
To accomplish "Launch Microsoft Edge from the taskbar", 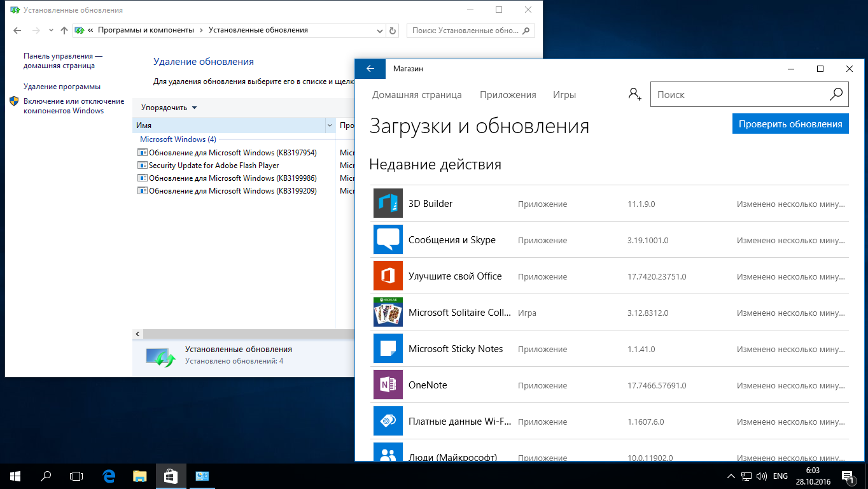I will (109, 476).
